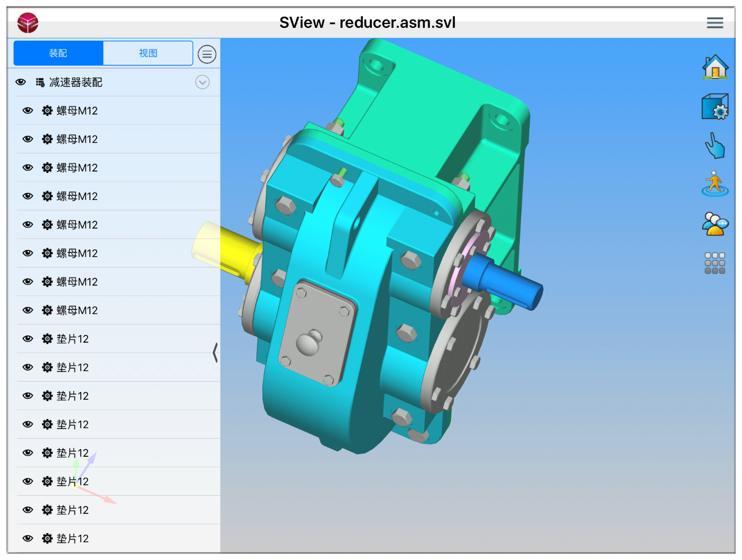Click the gear icon of the seventh 螺母M12
The image size is (742, 560).
47,282
